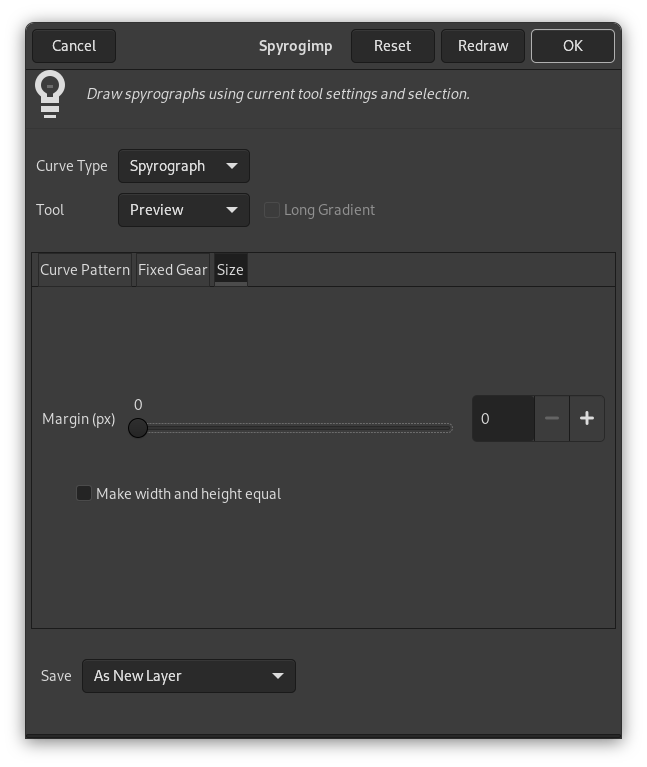Click the Margin value input field

tap(502, 419)
